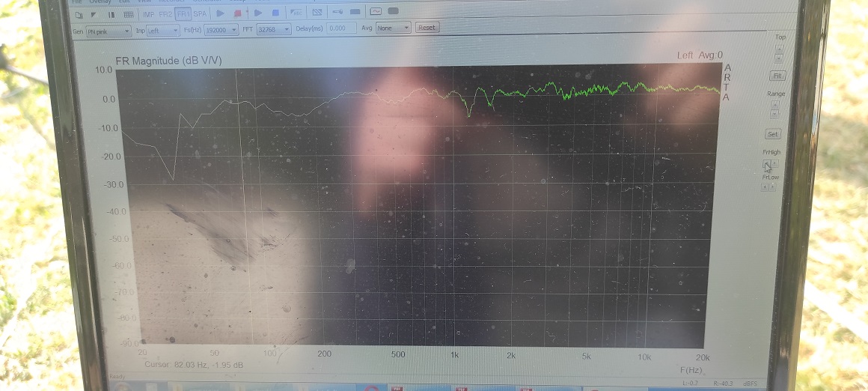Start recording with the blue play icon
868x391 pixels.
[x=220, y=13]
